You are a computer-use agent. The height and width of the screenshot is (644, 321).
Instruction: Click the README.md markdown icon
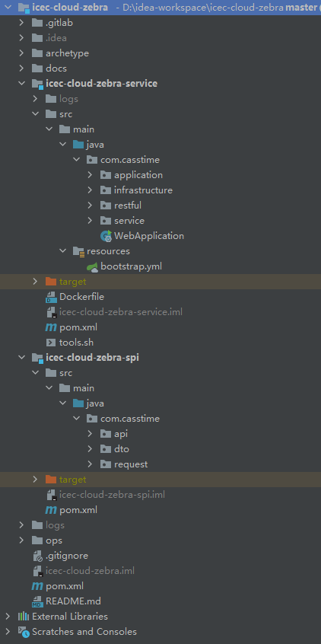pyautogui.click(x=37, y=601)
